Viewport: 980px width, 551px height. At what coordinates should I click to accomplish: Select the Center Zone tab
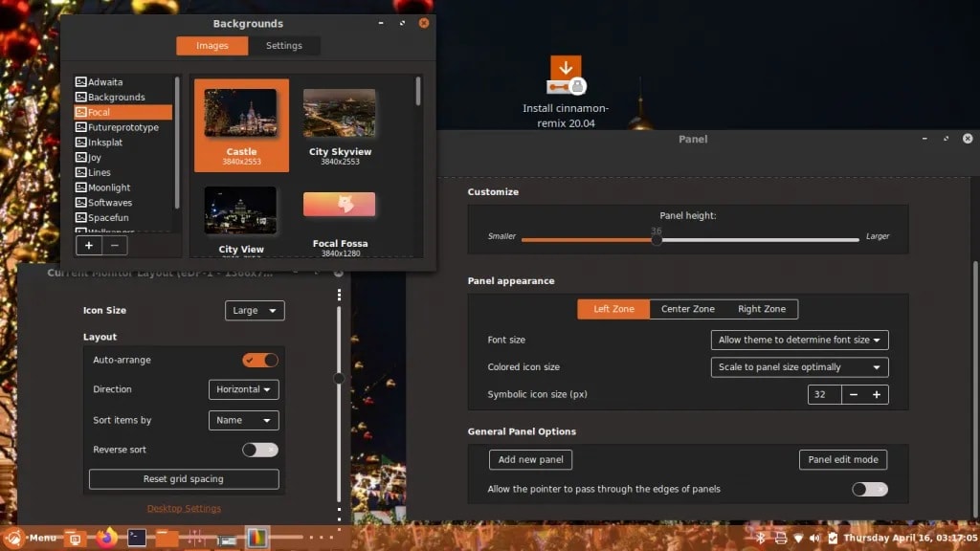point(687,309)
